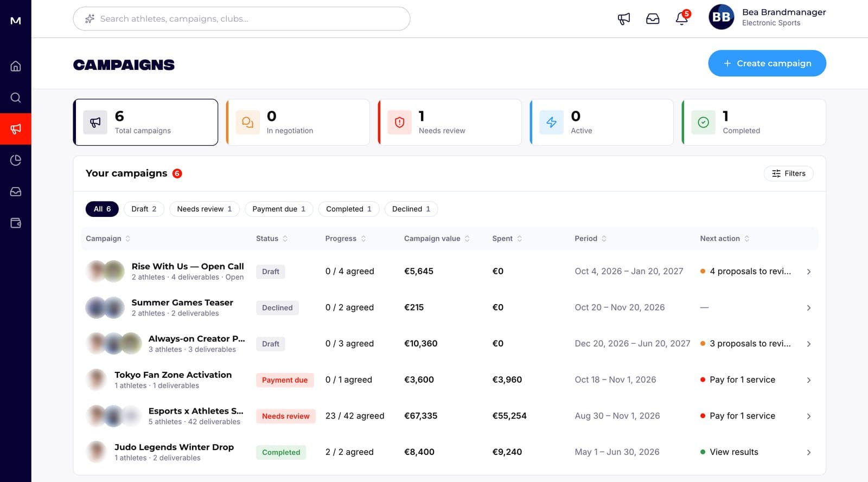Click the BB profile avatar

coord(721,17)
